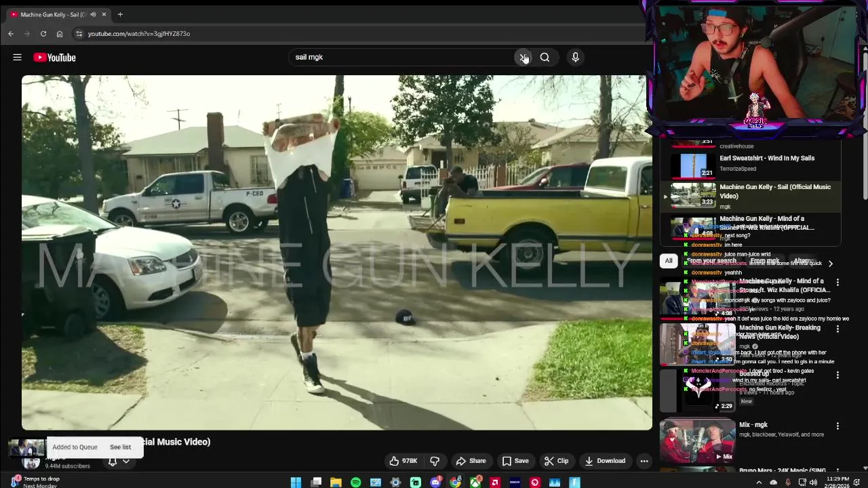Viewport: 868px width, 488px height.
Task: Expand notification bell dropdown chevron
Action: [125, 462]
